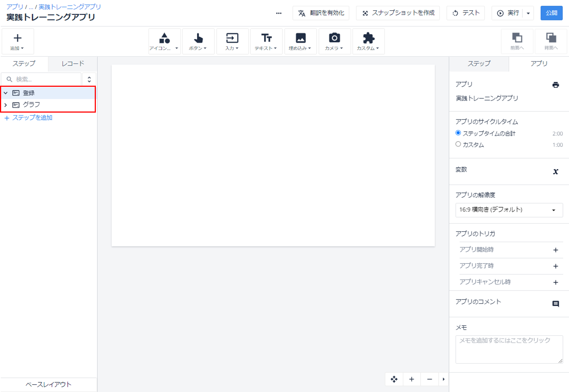Open the 変数 variables x icon

click(x=556, y=171)
